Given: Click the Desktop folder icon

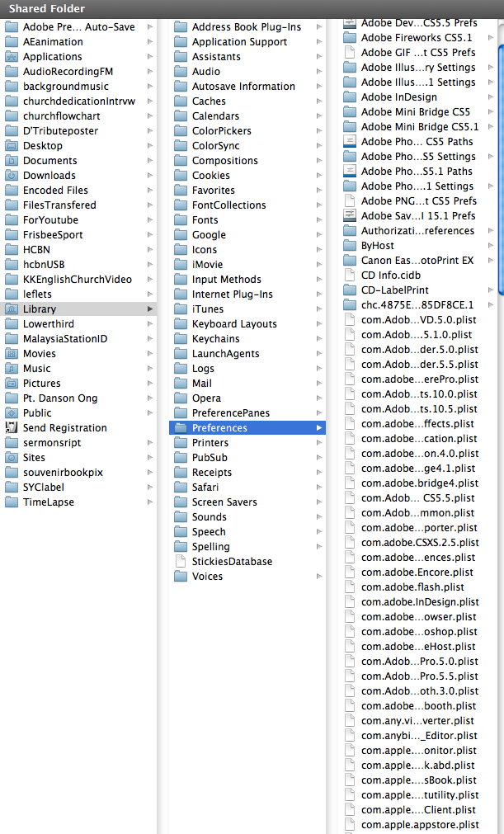Looking at the screenshot, I should pos(12,146).
